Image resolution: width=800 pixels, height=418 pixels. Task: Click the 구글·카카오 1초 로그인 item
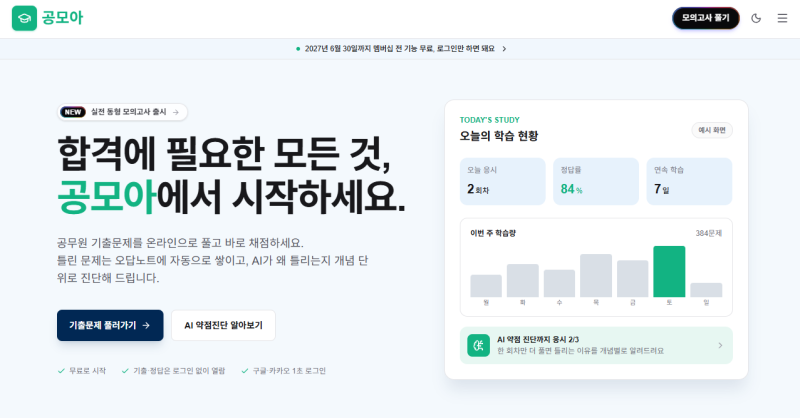(284, 371)
